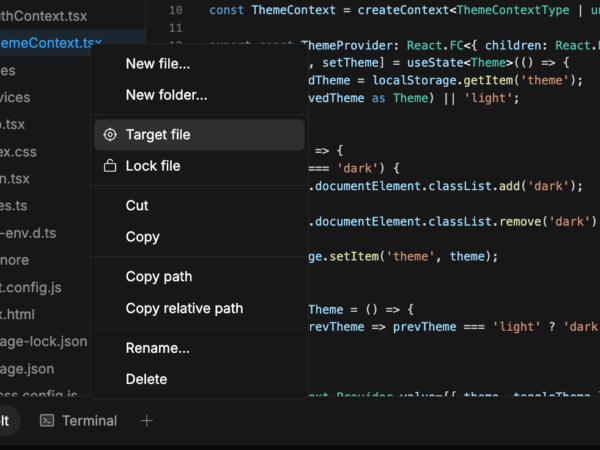The image size is (600, 450).
Task: Add a new tab with the plus icon
Action: (x=147, y=421)
